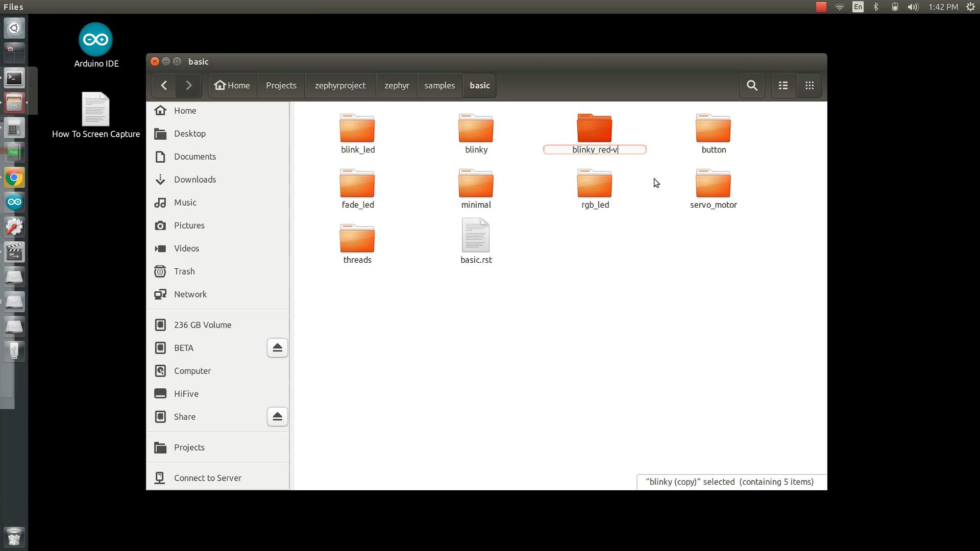
Task: Open Google Chrome from the launcher
Action: (14, 178)
